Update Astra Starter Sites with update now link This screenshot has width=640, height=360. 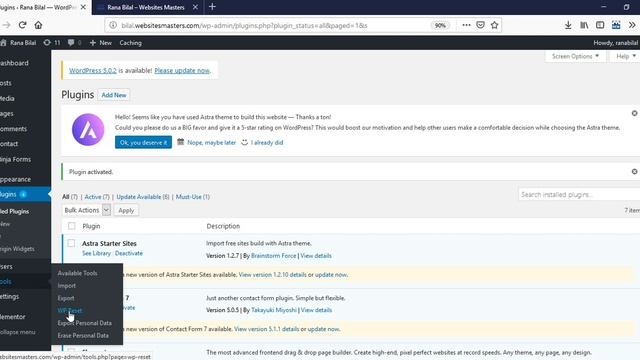coord(331,275)
